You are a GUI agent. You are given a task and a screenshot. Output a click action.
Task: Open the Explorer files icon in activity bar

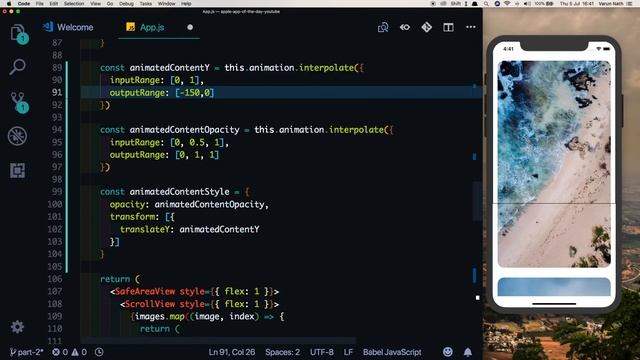[18, 33]
